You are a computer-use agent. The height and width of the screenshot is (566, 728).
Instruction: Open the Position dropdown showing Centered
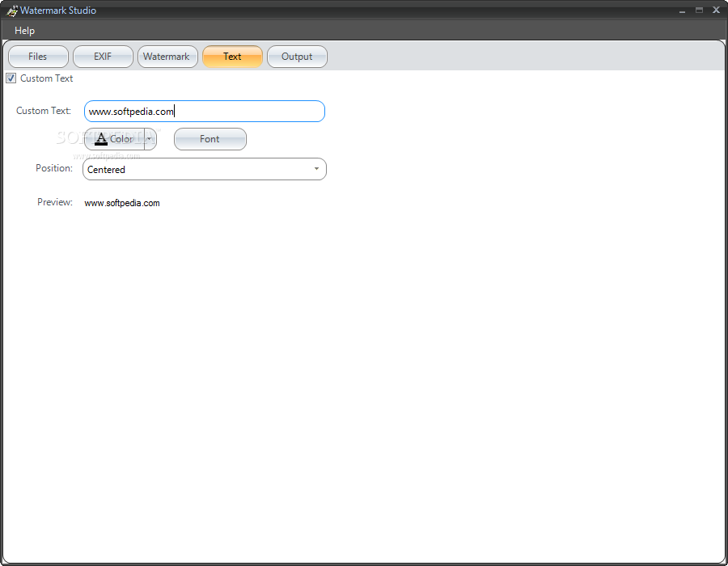pyautogui.click(x=205, y=169)
